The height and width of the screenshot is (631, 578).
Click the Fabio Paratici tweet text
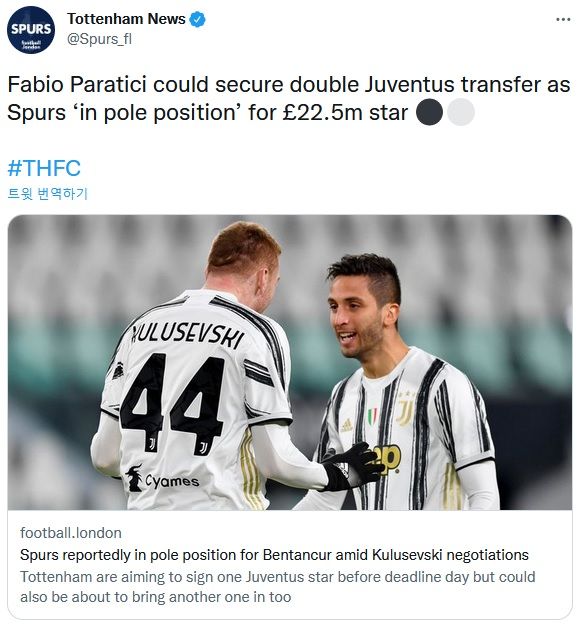[289, 99]
